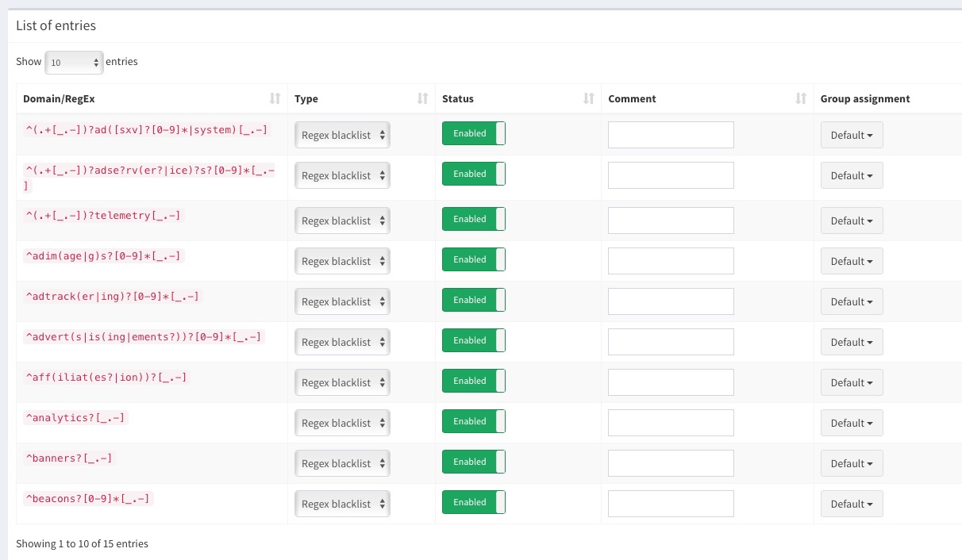Open the Show entries count dropdown
The width and height of the screenshot is (962, 560).
[x=74, y=61]
